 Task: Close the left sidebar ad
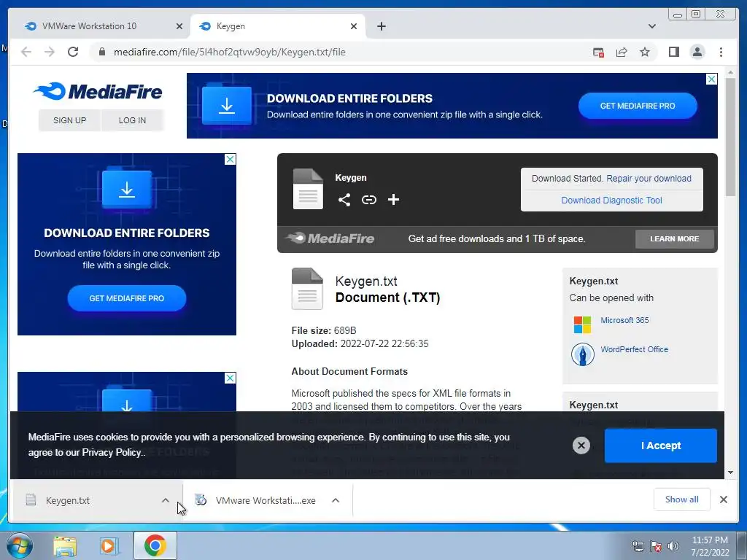click(230, 159)
